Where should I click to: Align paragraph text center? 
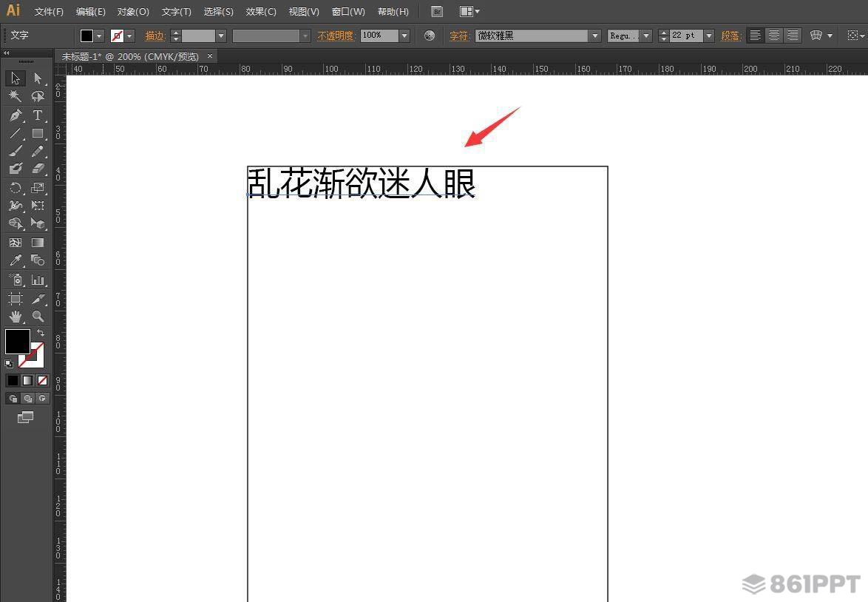point(774,35)
